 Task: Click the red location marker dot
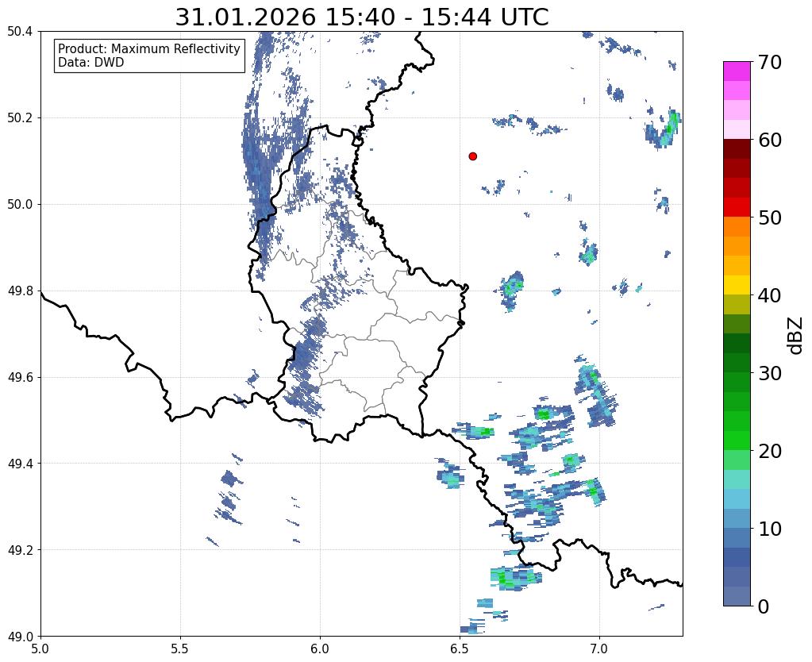click(472, 156)
